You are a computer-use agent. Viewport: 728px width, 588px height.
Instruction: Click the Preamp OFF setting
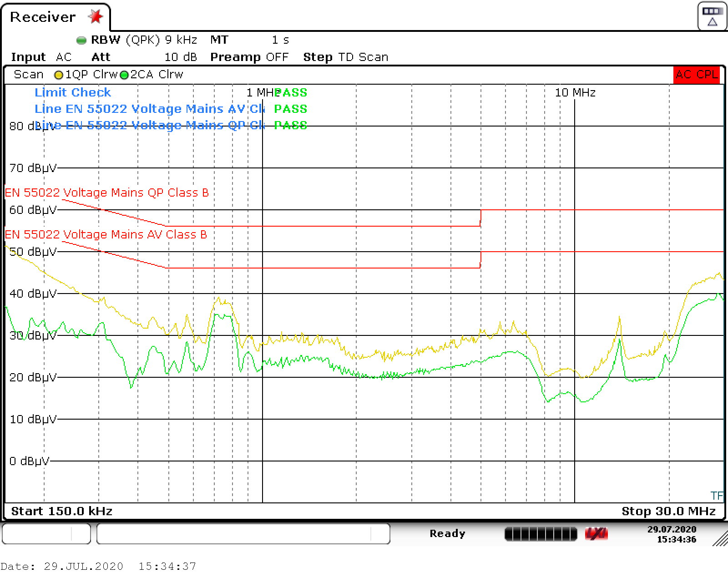[x=249, y=57]
